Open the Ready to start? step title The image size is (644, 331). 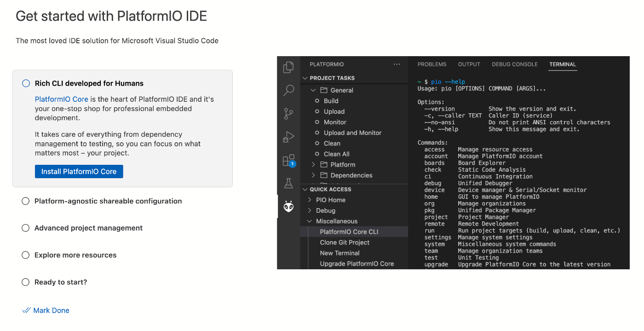[61, 282]
